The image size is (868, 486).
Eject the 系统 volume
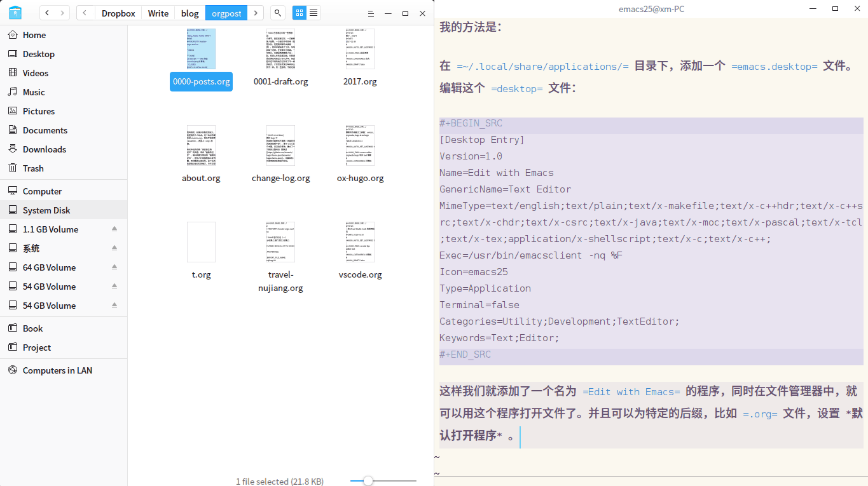click(x=114, y=248)
